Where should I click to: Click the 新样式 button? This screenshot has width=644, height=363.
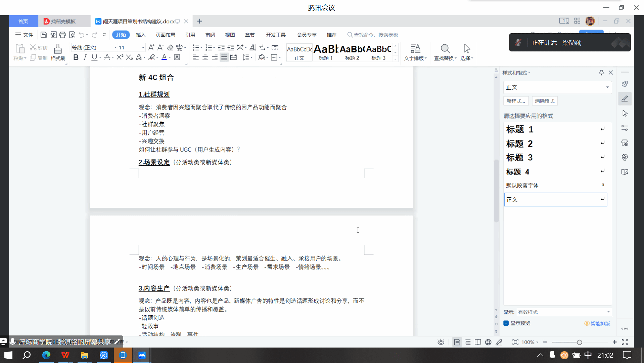click(516, 101)
